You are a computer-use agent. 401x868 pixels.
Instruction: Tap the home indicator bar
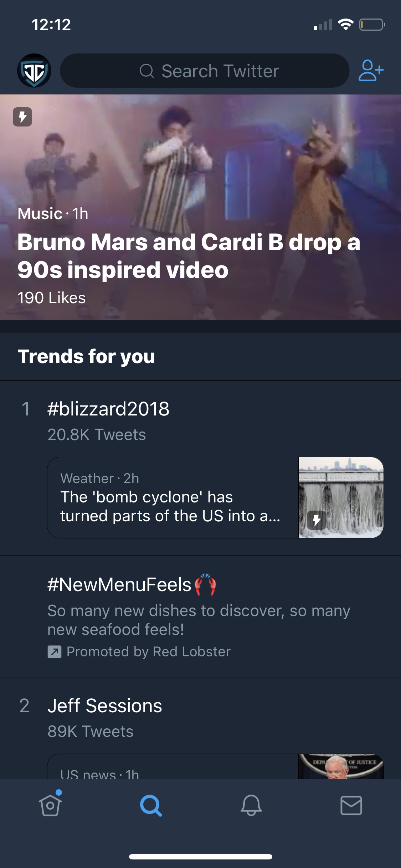tap(200, 857)
